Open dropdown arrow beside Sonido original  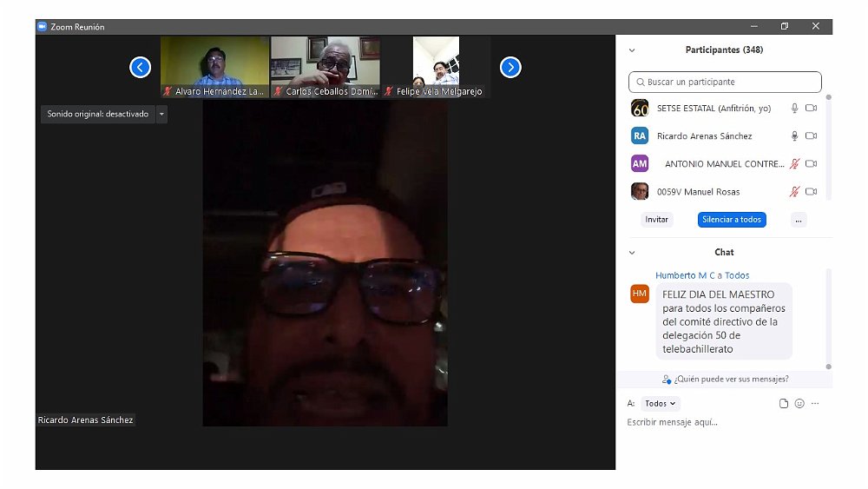click(161, 114)
